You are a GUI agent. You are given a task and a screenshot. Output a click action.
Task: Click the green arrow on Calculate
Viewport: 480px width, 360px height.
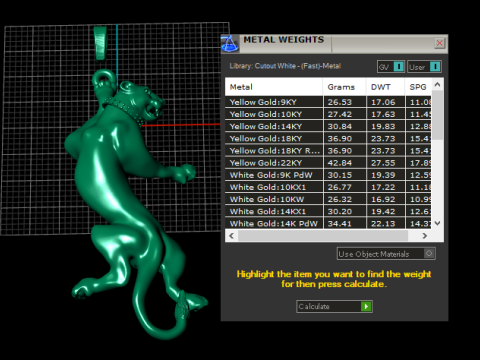[366, 306]
